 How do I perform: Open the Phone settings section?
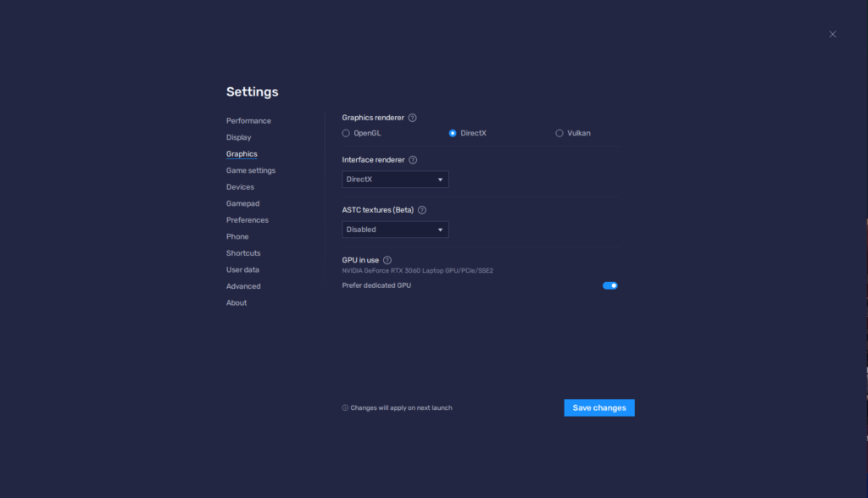[x=237, y=237]
